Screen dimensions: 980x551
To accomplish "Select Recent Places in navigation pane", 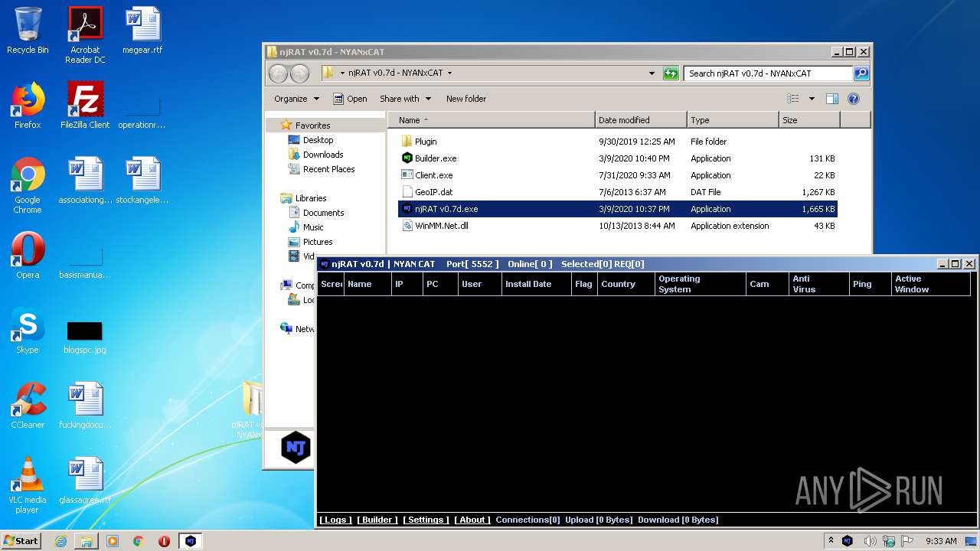I will click(x=328, y=169).
